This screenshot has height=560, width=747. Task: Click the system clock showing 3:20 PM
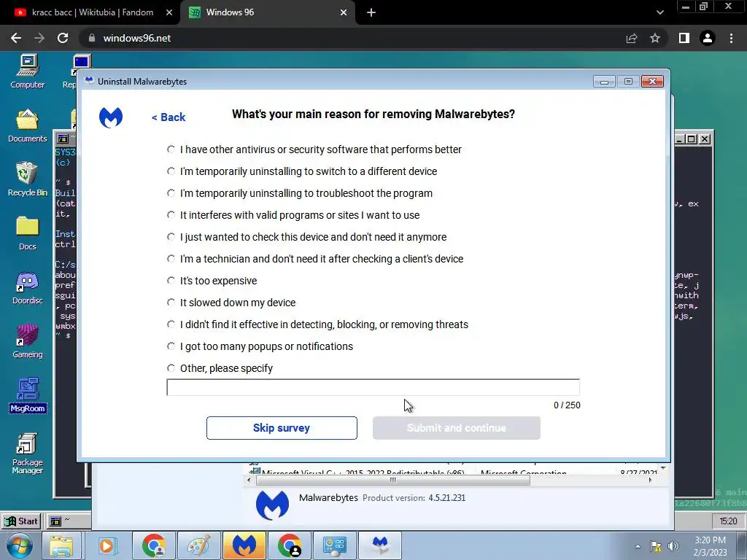(711, 546)
